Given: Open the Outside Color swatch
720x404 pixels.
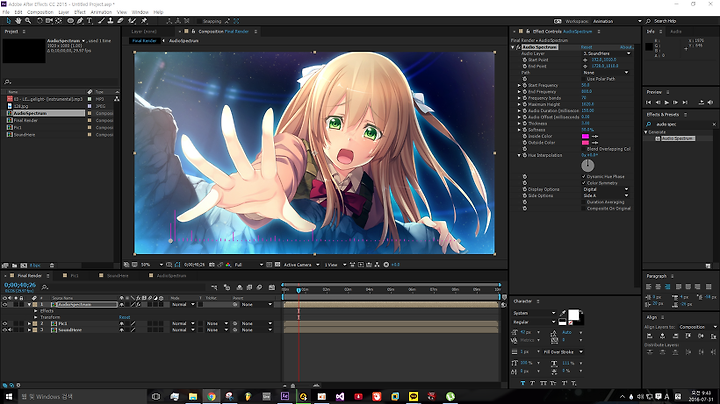Looking at the screenshot, I should point(585,143).
